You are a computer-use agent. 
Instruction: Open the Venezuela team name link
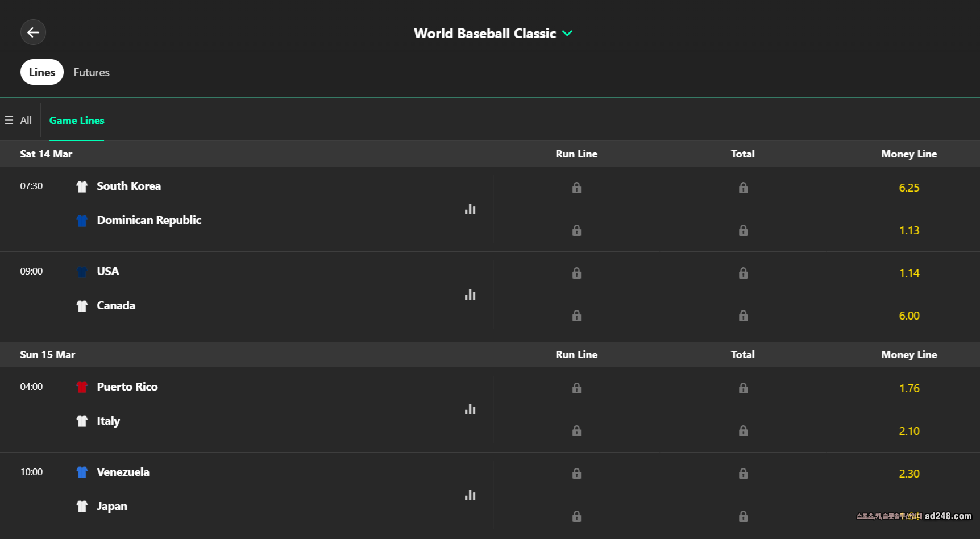click(123, 472)
